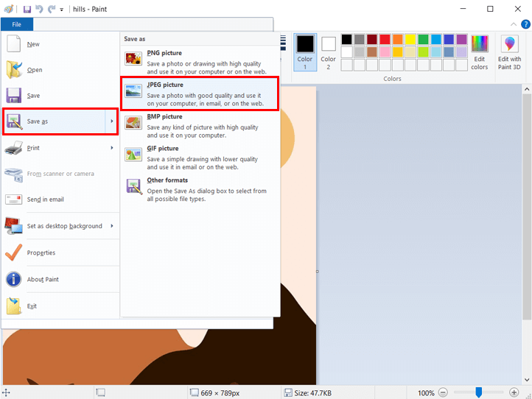Select Color 2 button
The image size is (532, 399).
point(329,52)
